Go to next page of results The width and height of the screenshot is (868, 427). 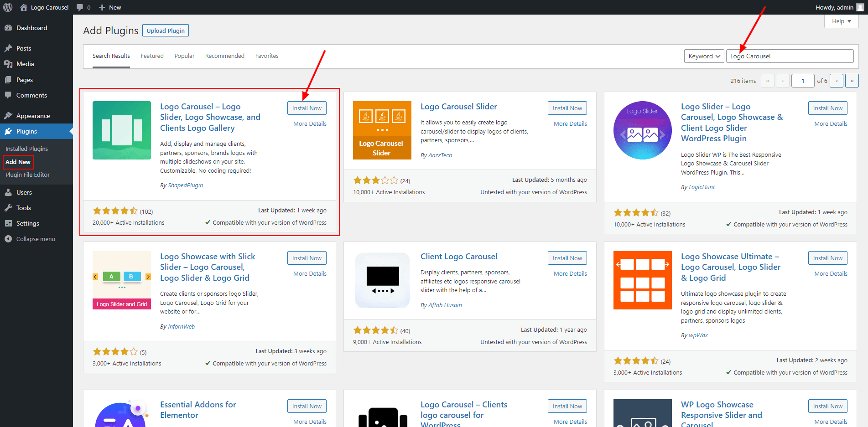coord(837,81)
